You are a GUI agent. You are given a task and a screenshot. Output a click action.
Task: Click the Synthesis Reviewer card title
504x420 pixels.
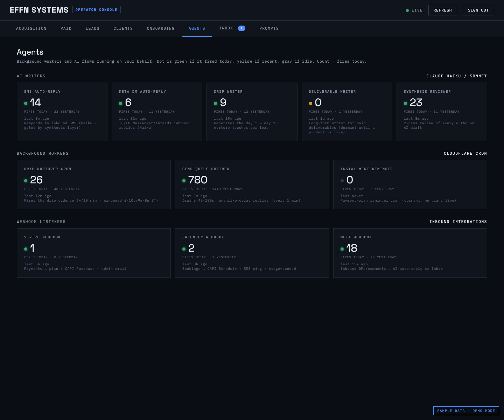coord(427,92)
